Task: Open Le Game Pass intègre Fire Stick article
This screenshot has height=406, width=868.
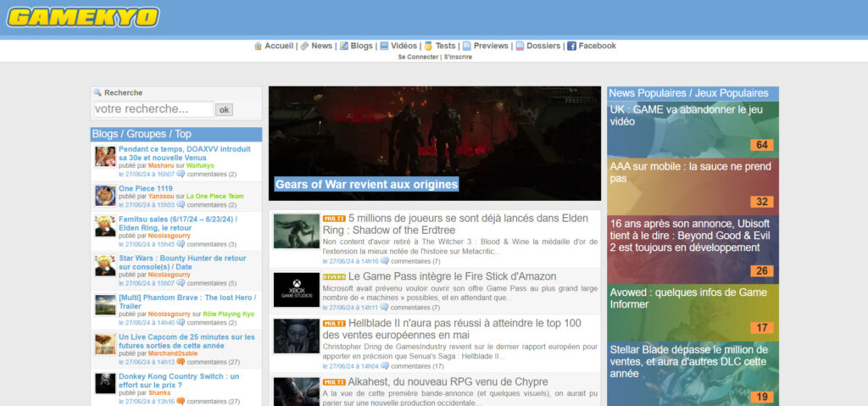Action: coord(453,276)
